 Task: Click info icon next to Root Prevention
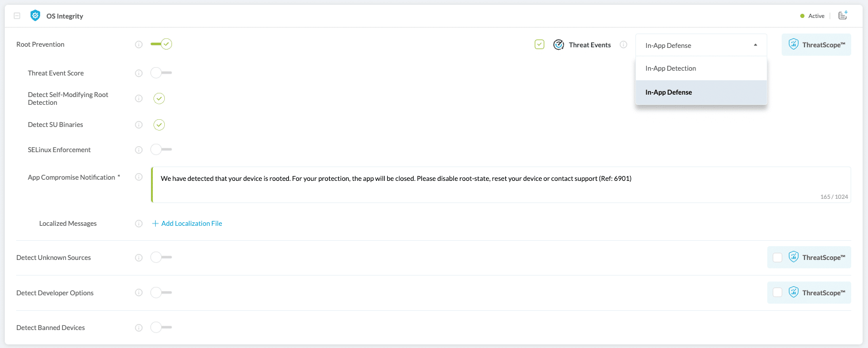pyautogui.click(x=139, y=44)
